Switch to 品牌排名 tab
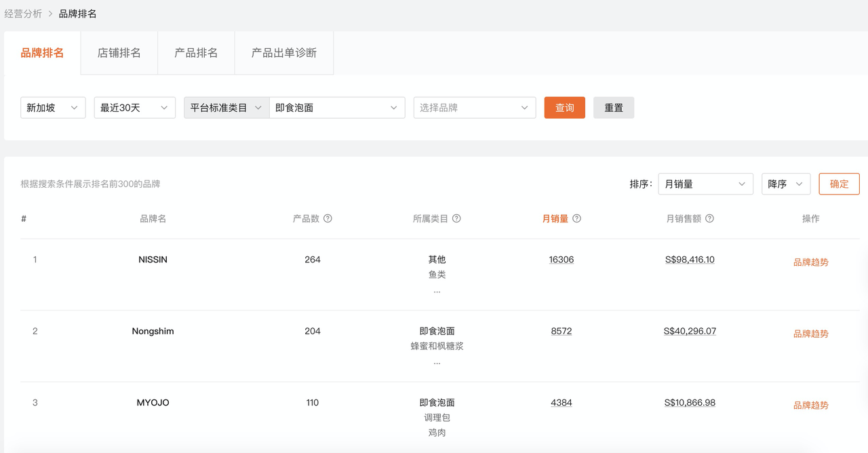Screen dimensions: 868x453 (x=42, y=53)
